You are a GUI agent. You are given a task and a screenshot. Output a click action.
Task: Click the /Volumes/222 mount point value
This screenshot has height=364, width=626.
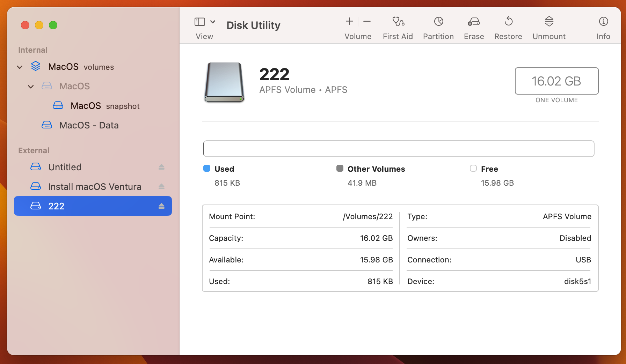pyautogui.click(x=367, y=216)
